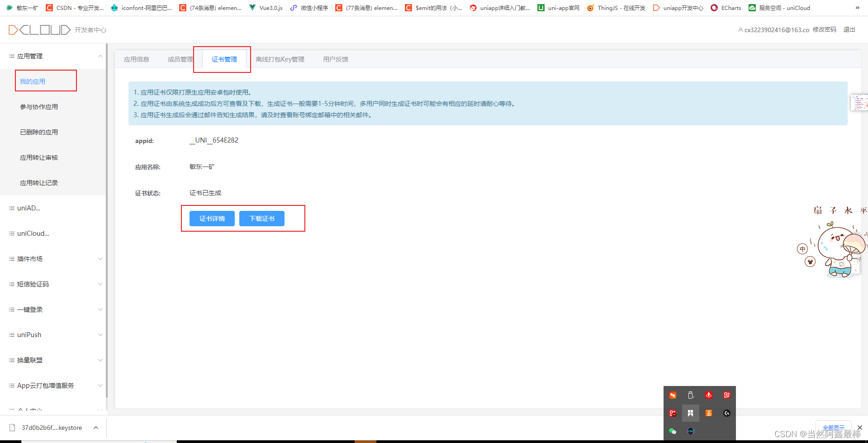The image size is (868, 443).
Task: Switch to the 离线打包Key管理 tab
Action: 280,59
